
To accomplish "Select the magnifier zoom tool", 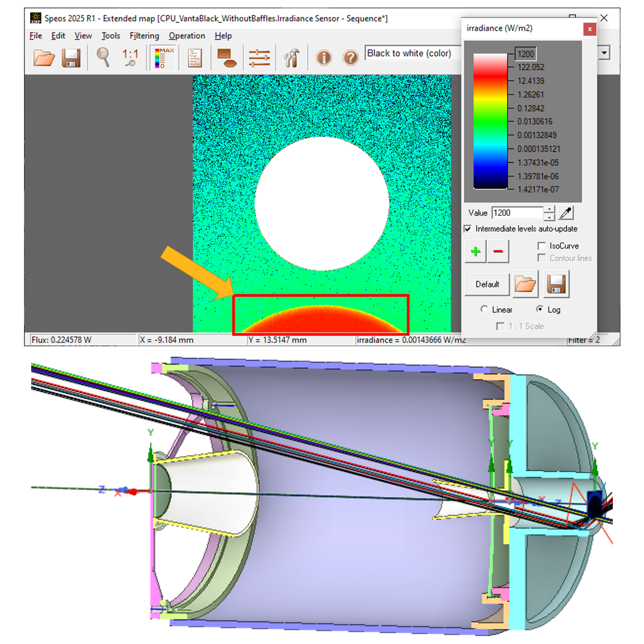I will 103,57.
